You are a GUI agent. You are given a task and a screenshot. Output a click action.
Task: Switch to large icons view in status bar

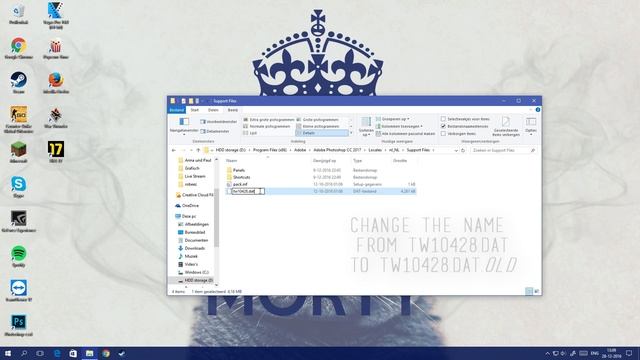537,291
